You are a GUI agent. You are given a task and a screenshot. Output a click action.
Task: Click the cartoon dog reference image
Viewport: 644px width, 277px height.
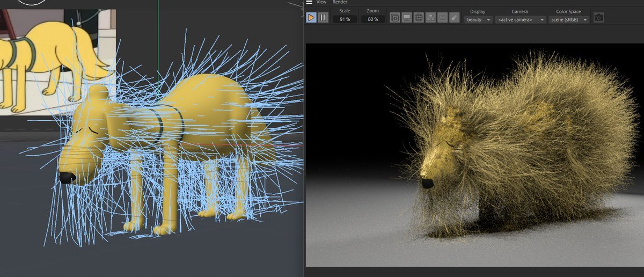(57, 62)
